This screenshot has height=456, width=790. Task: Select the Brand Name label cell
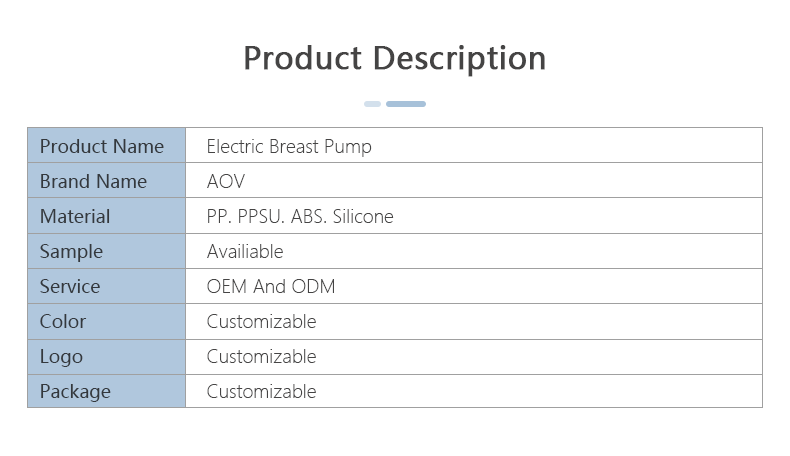[x=106, y=181]
